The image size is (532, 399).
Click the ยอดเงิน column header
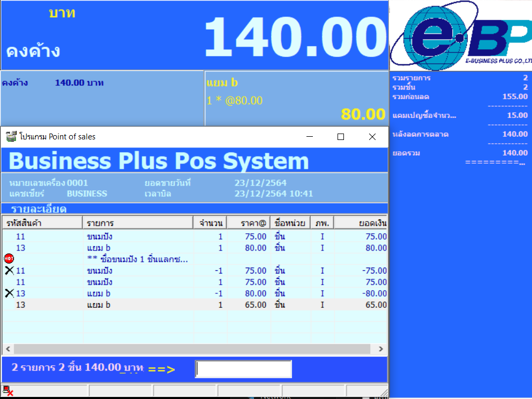[x=361, y=223]
